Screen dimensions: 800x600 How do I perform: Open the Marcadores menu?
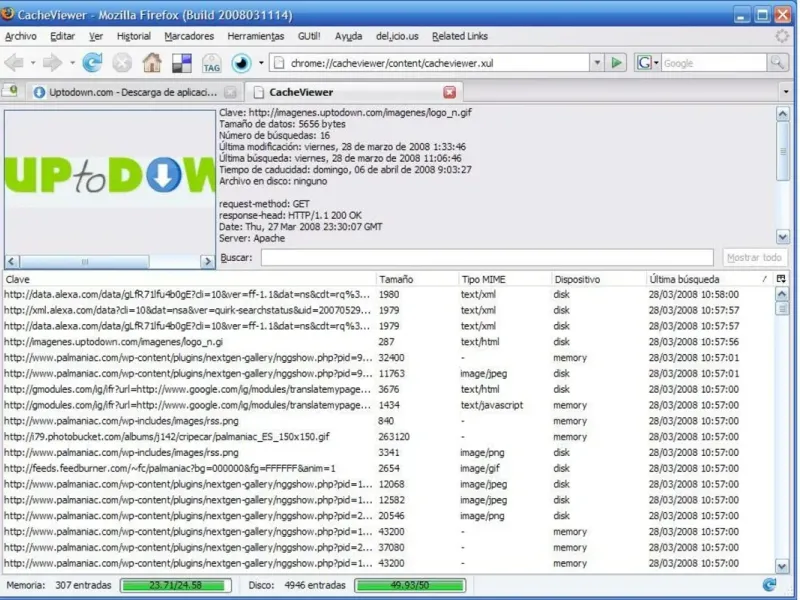pos(189,36)
